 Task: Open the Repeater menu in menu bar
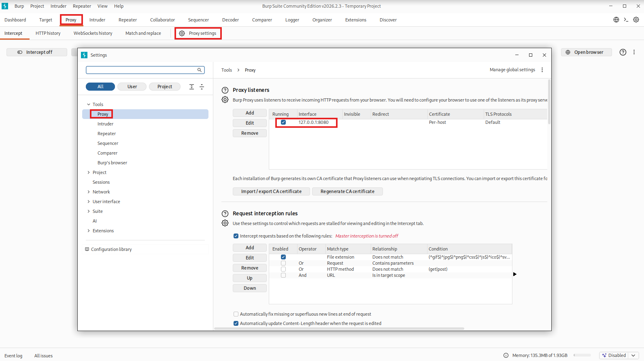(x=82, y=6)
